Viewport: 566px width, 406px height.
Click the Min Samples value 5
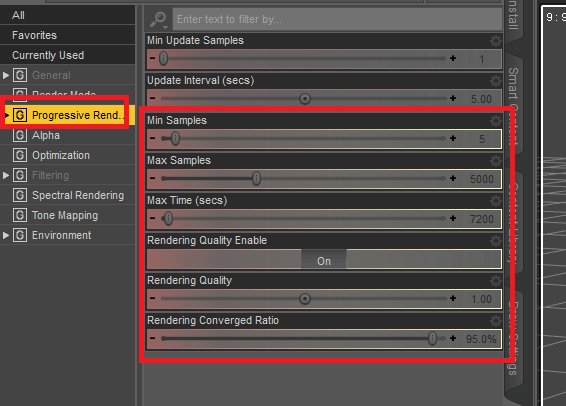(x=482, y=139)
